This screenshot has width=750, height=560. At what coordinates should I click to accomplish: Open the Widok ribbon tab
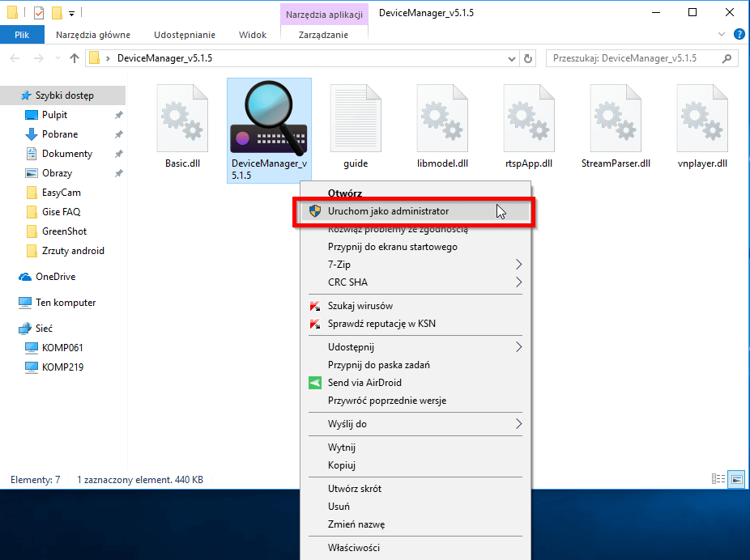tap(253, 35)
